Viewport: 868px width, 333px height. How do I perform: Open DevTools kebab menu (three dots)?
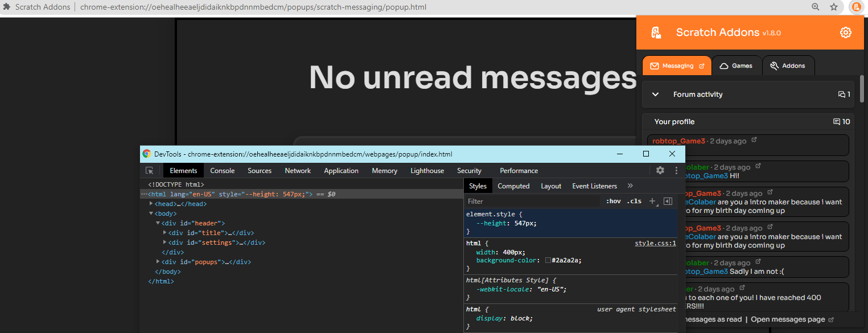pos(676,170)
